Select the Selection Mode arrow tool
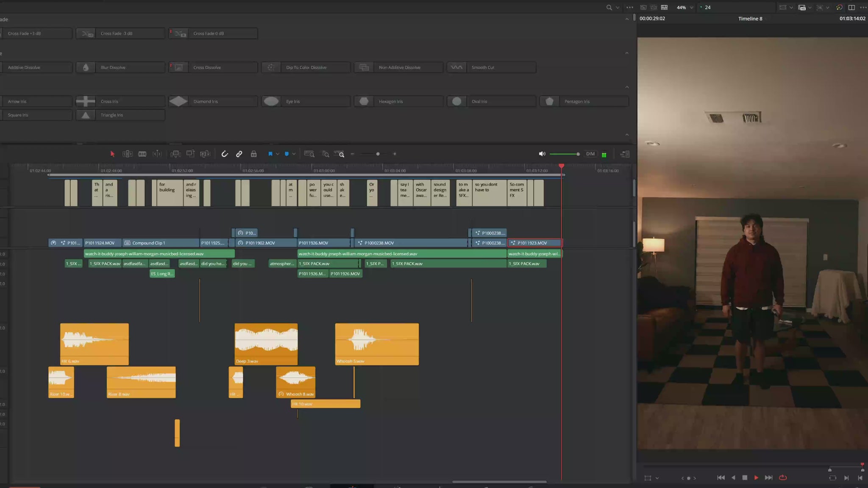The image size is (868, 488). pyautogui.click(x=112, y=154)
